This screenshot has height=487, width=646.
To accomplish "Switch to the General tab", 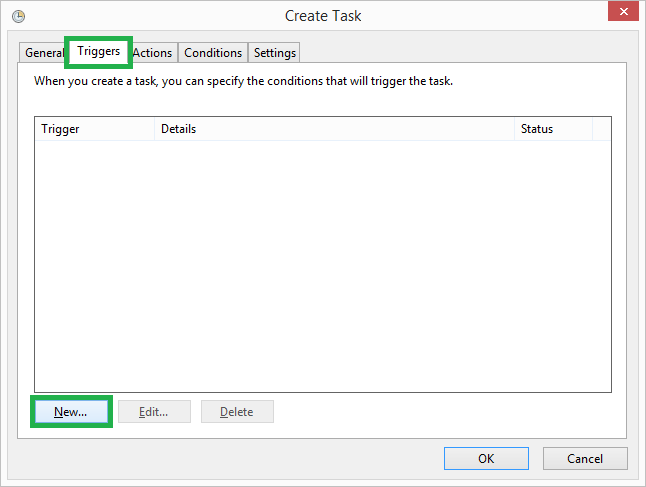I will point(43,53).
